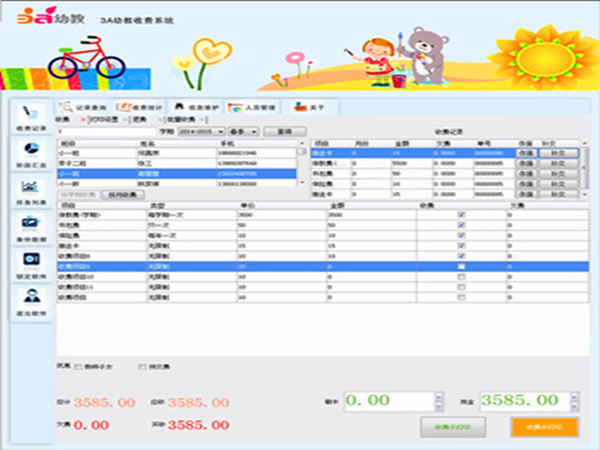
Task: Toggle charge checkbox for fee item 11 row
Action: coord(461,287)
